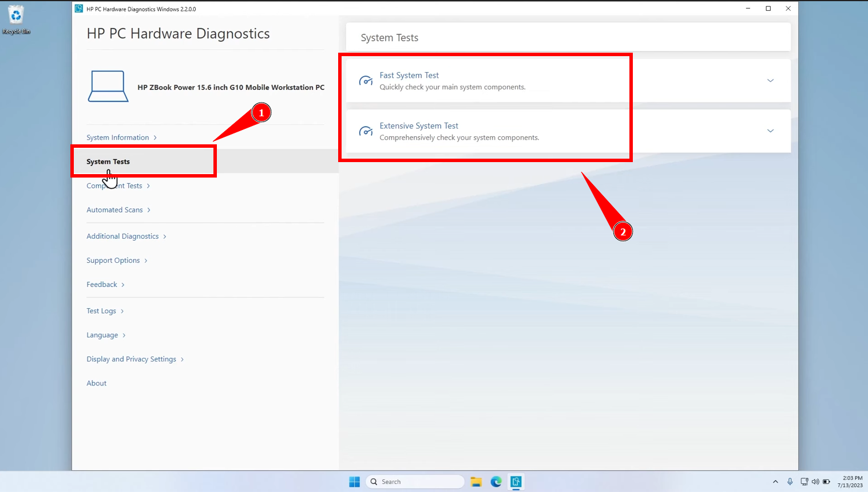Click the Windows Start button
Screen dimensions: 868x492
point(354,482)
